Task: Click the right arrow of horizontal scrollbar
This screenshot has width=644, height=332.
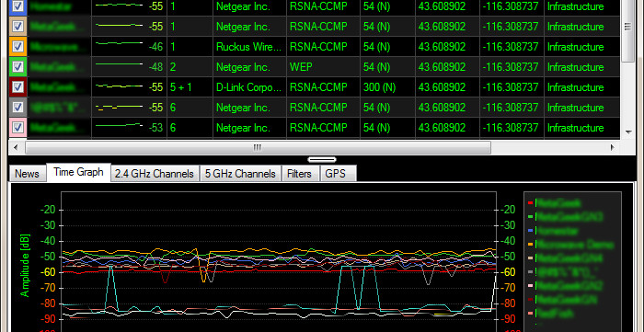Action: 613,147
